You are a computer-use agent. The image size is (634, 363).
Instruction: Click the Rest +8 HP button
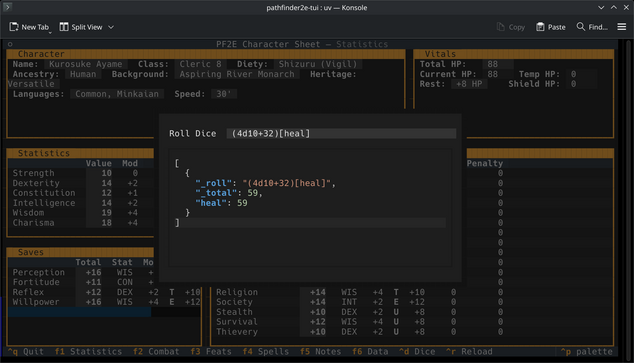pyautogui.click(x=469, y=84)
